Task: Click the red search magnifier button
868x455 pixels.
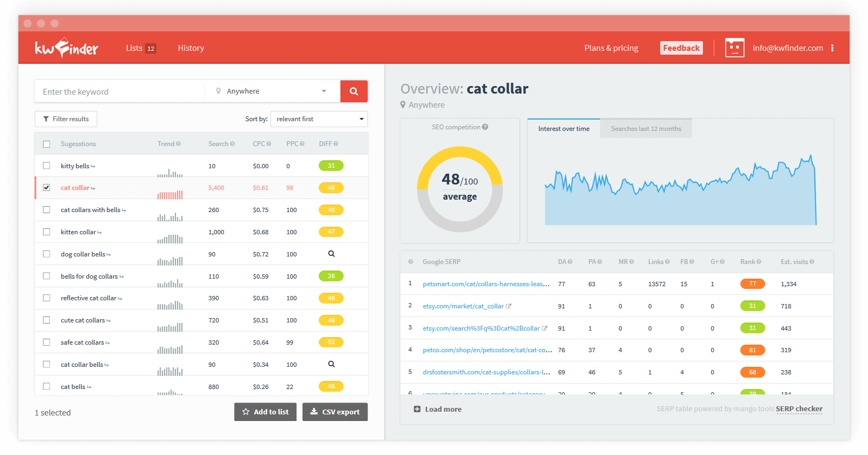Action: [354, 91]
